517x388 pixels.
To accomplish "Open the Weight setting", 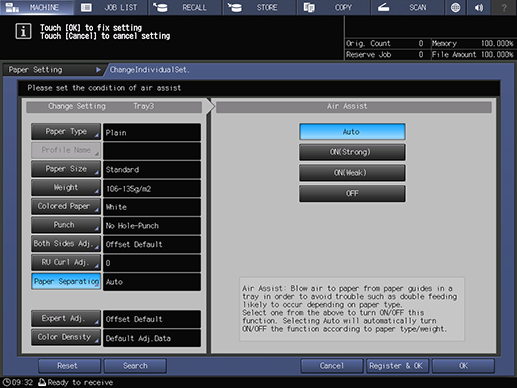I will pos(66,188).
